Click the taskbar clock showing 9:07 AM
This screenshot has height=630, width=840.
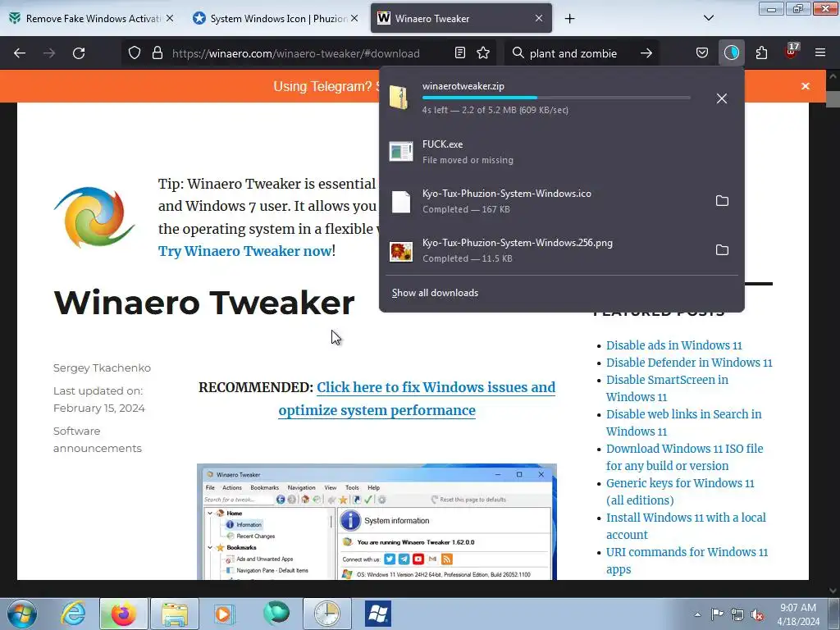tap(798, 614)
